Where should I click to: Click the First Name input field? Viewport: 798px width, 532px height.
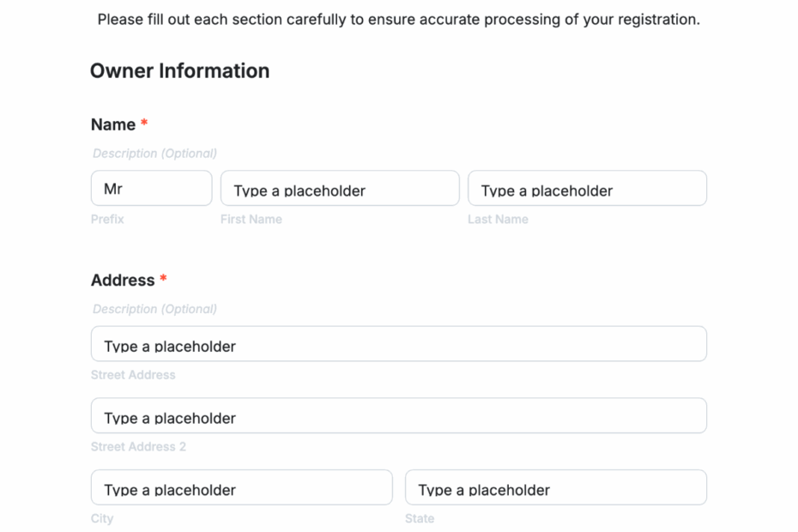[x=340, y=188]
